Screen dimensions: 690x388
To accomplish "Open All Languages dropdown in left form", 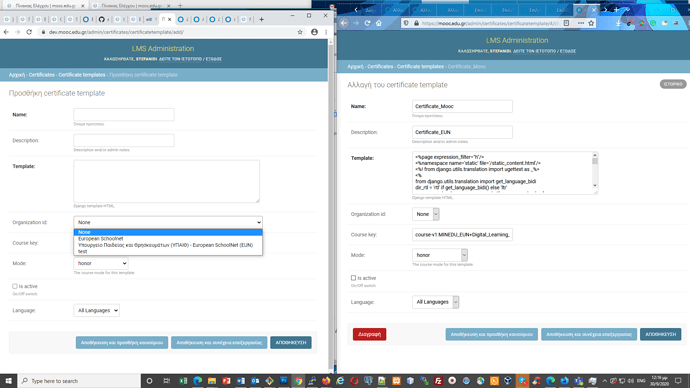I will click(96, 310).
